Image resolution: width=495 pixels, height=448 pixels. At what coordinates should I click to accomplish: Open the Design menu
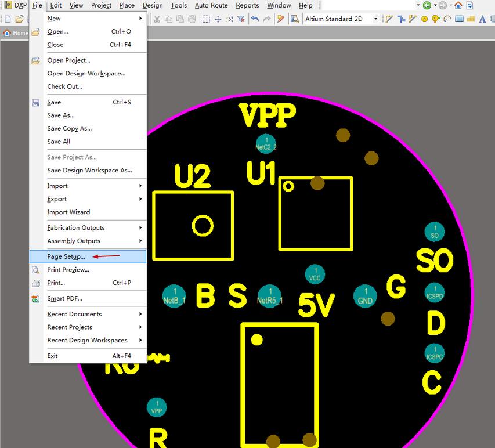(x=153, y=5)
